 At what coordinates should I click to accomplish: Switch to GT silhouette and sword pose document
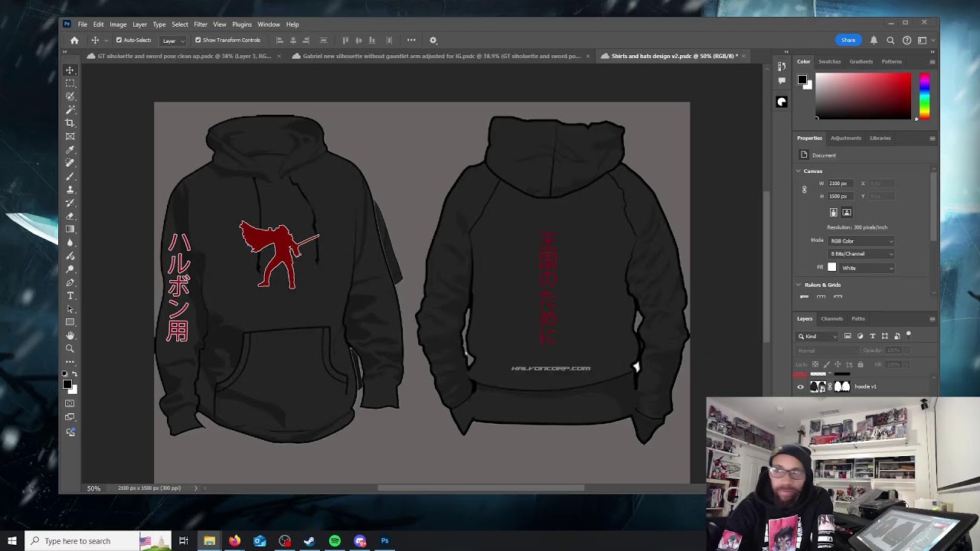pyautogui.click(x=184, y=56)
